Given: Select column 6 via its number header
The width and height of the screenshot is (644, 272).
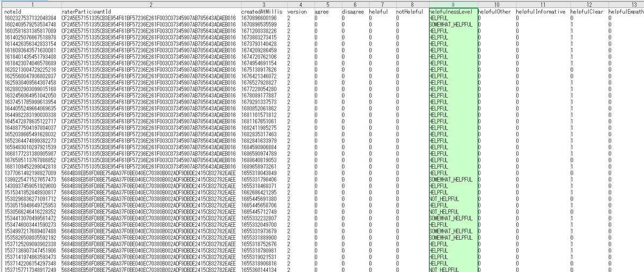Looking at the screenshot, I should [x=354, y=4].
